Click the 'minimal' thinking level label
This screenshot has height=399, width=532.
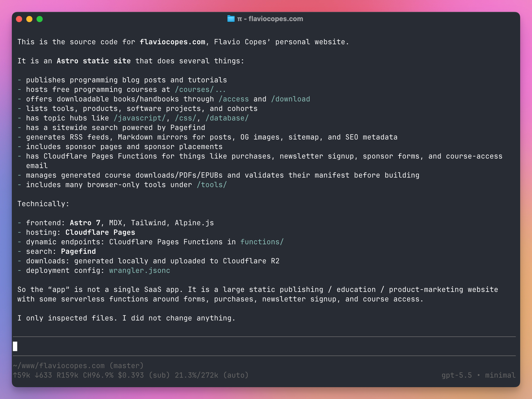[500, 375]
